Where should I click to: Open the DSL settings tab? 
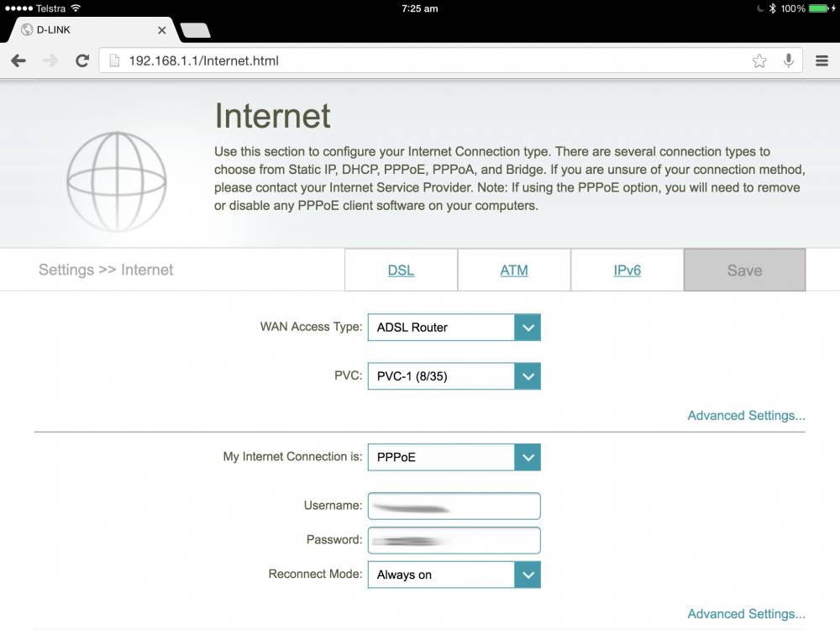(402, 270)
